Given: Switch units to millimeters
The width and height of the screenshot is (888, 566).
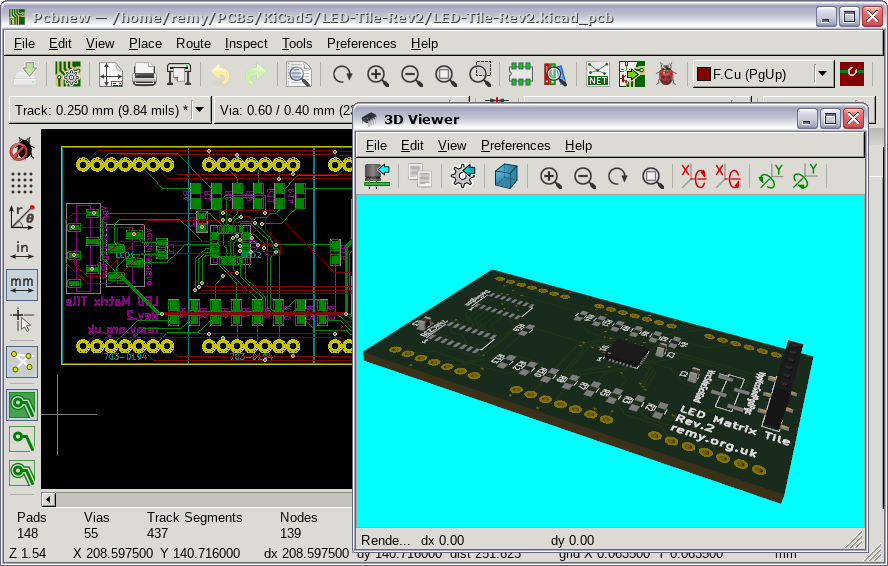Looking at the screenshot, I should coord(22,284).
